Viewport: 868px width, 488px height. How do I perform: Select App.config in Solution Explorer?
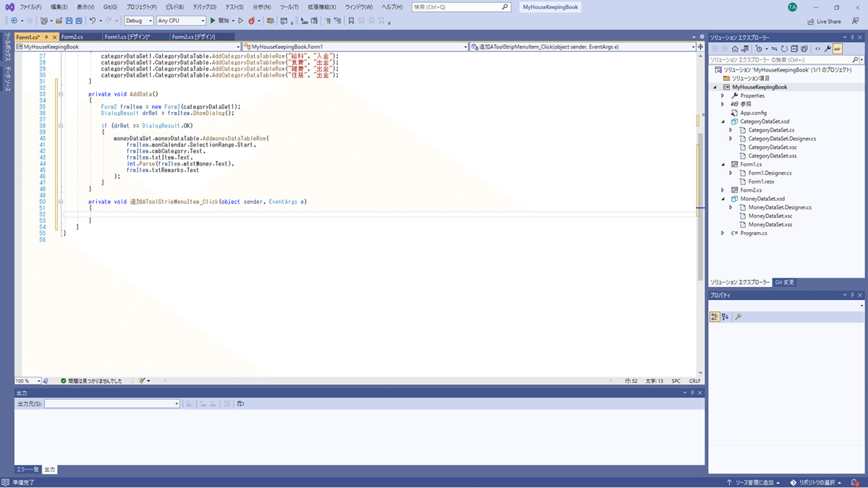coord(753,113)
